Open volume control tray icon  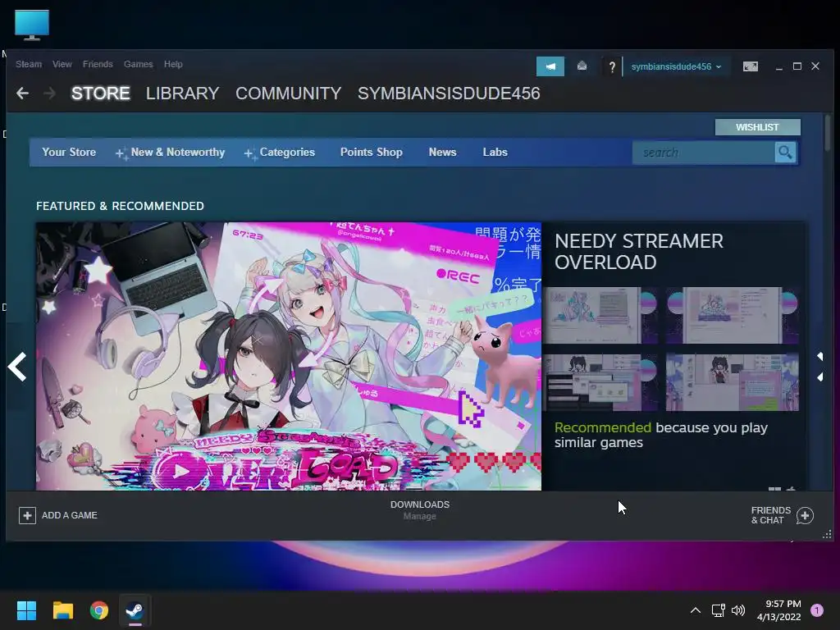click(738, 610)
